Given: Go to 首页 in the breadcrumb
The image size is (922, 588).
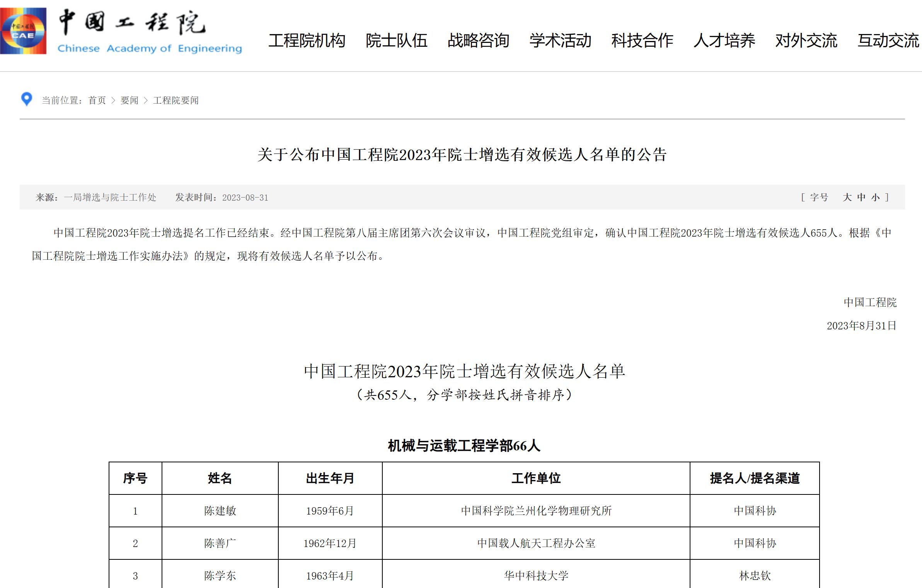Looking at the screenshot, I should (x=97, y=101).
